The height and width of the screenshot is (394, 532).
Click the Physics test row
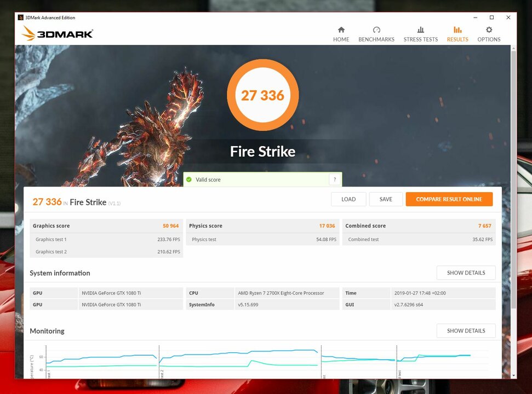coord(262,239)
